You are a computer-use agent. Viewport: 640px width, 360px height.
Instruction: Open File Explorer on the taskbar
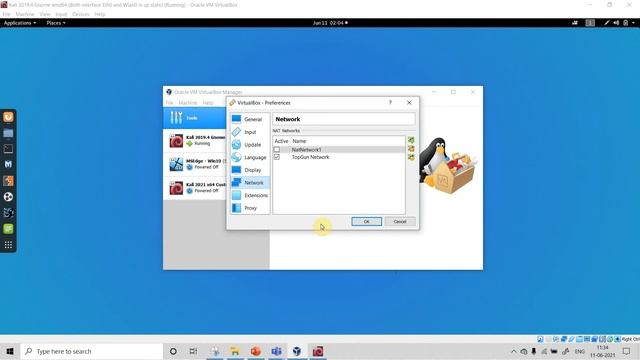tap(235, 351)
